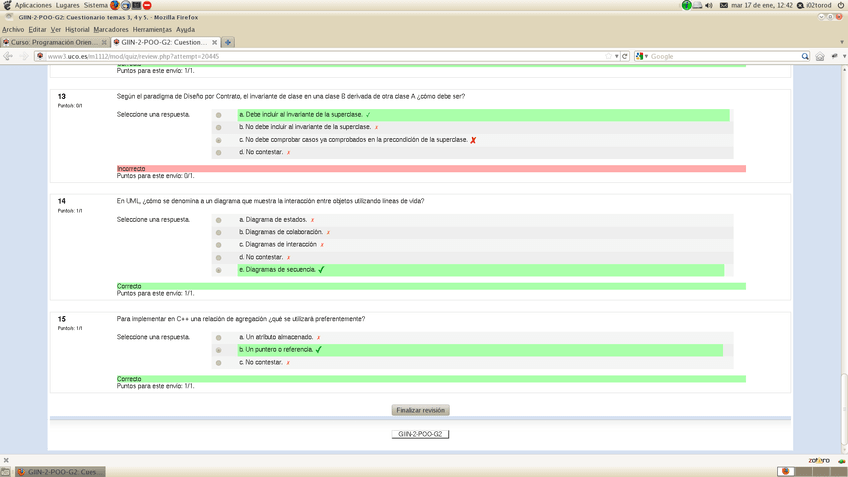
Task: Select radio 'b. No debe incluir al invariante'
Action: [219, 128]
